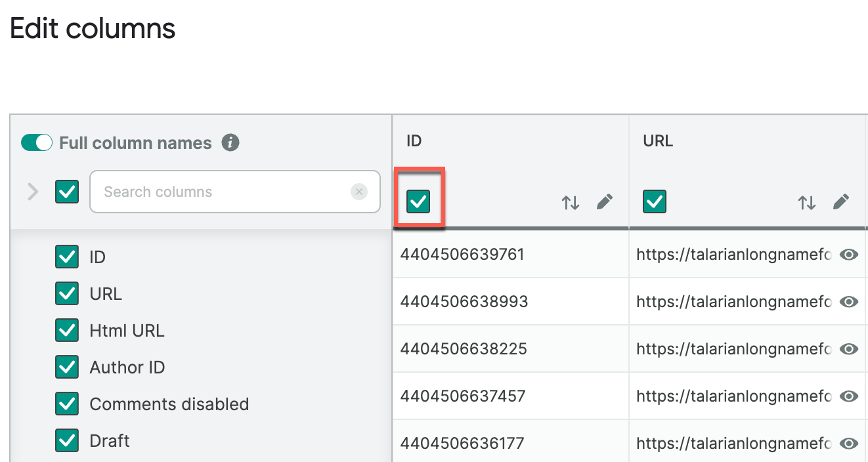Toggle the Full column names switch

[x=37, y=142]
